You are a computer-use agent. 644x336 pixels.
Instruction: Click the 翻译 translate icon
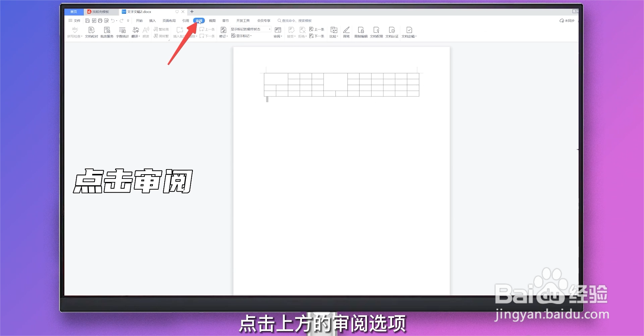tap(136, 30)
